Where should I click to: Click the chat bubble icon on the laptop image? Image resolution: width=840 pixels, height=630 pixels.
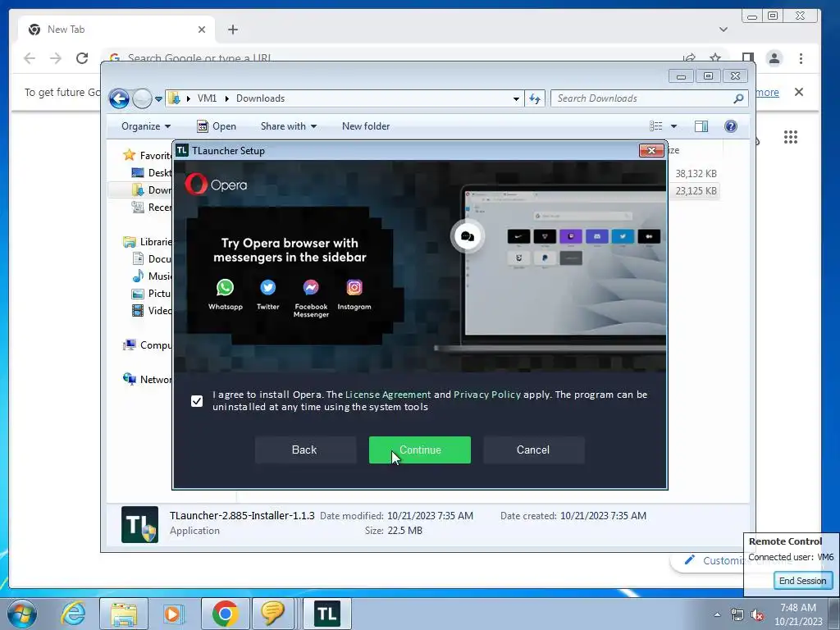pyautogui.click(x=467, y=236)
